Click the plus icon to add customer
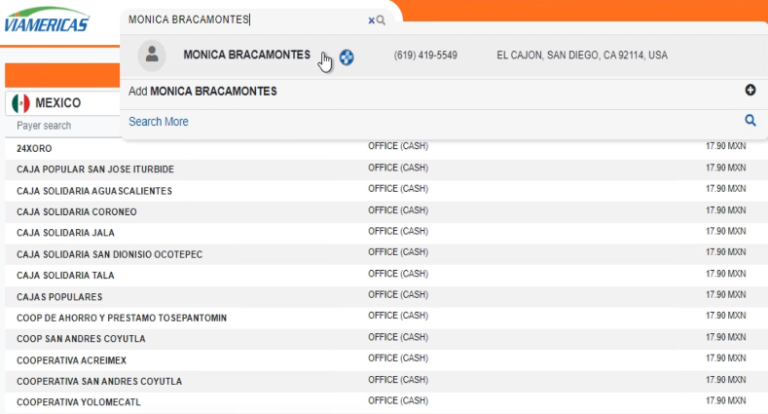Image resolution: width=768 pixels, height=414 pixels. coord(750,90)
